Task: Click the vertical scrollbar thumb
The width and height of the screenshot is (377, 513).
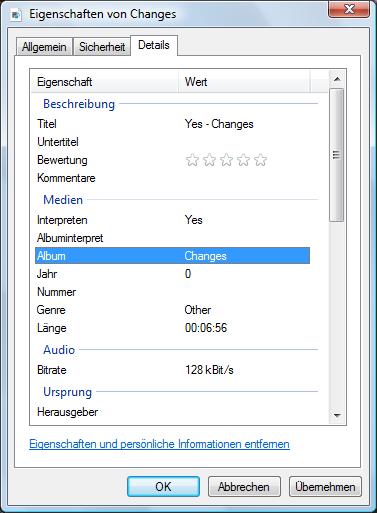Action: click(x=337, y=155)
